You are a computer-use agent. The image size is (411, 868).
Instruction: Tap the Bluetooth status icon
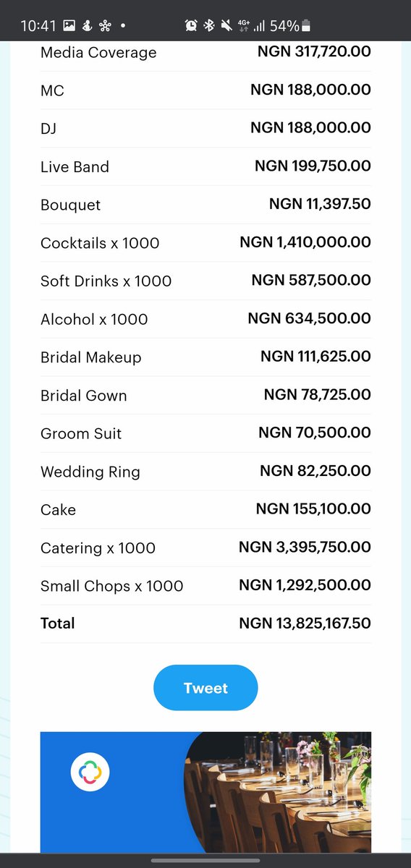click(x=209, y=26)
